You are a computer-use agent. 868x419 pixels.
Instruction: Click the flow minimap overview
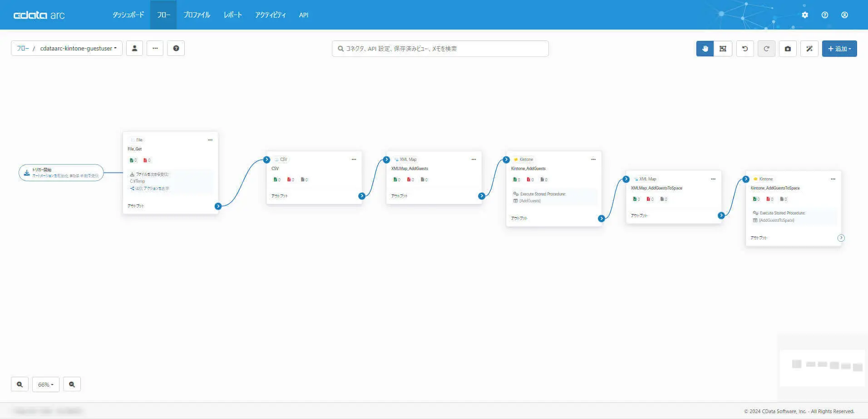click(x=822, y=367)
